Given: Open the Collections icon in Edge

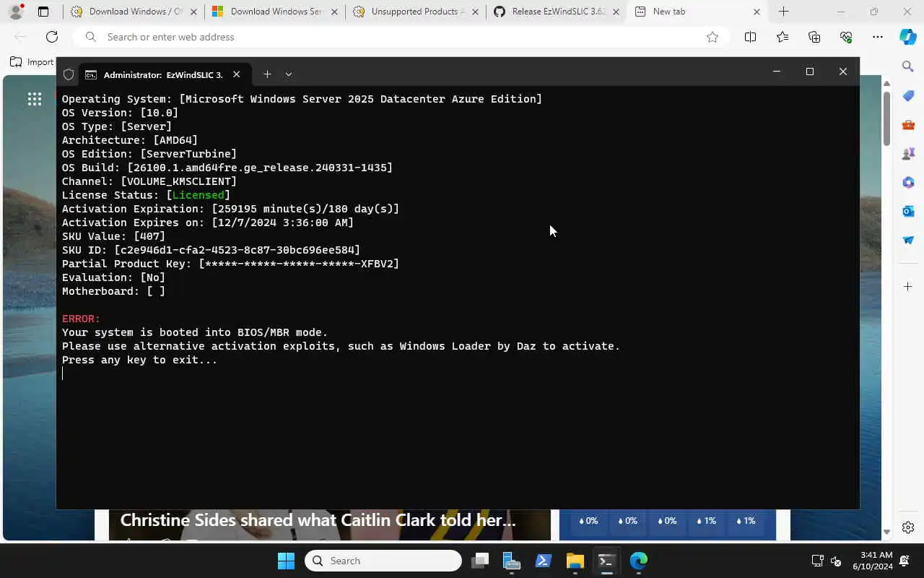Looking at the screenshot, I should [x=814, y=37].
